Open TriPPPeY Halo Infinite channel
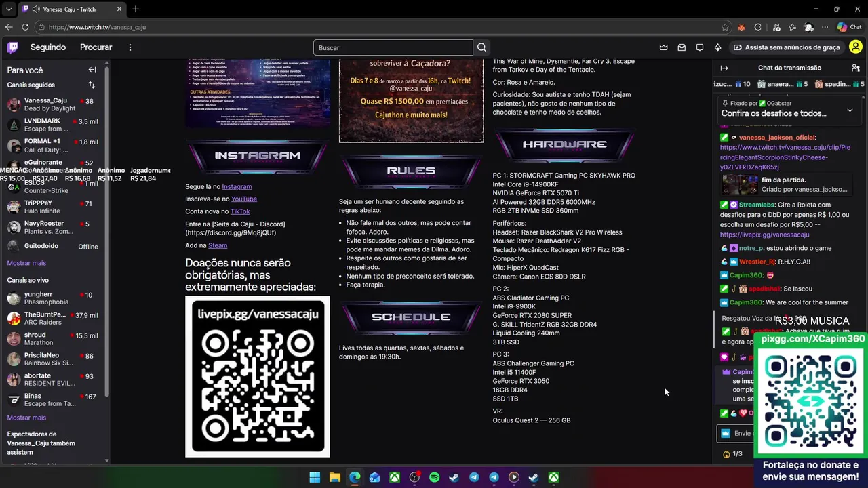 pyautogui.click(x=53, y=207)
